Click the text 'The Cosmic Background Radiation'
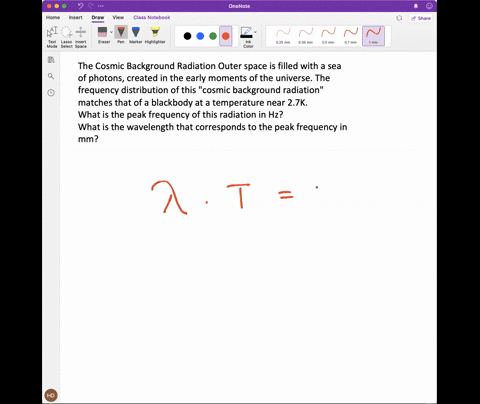Viewport: 480px width, 404px height. [x=147, y=66]
